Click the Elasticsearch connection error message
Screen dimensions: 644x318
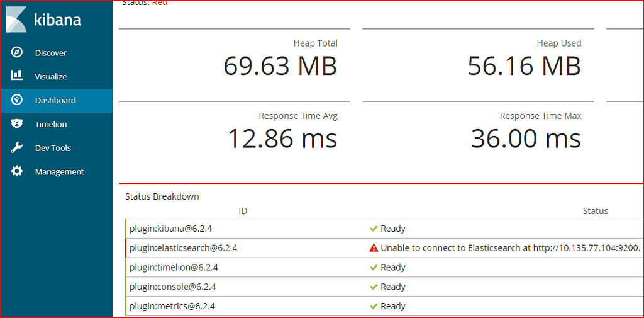click(x=510, y=248)
